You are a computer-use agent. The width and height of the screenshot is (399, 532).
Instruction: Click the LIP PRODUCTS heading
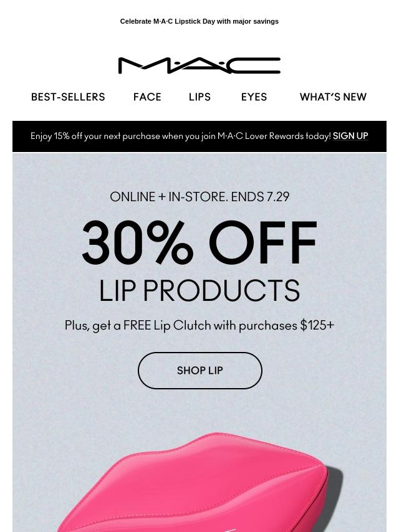click(x=199, y=291)
